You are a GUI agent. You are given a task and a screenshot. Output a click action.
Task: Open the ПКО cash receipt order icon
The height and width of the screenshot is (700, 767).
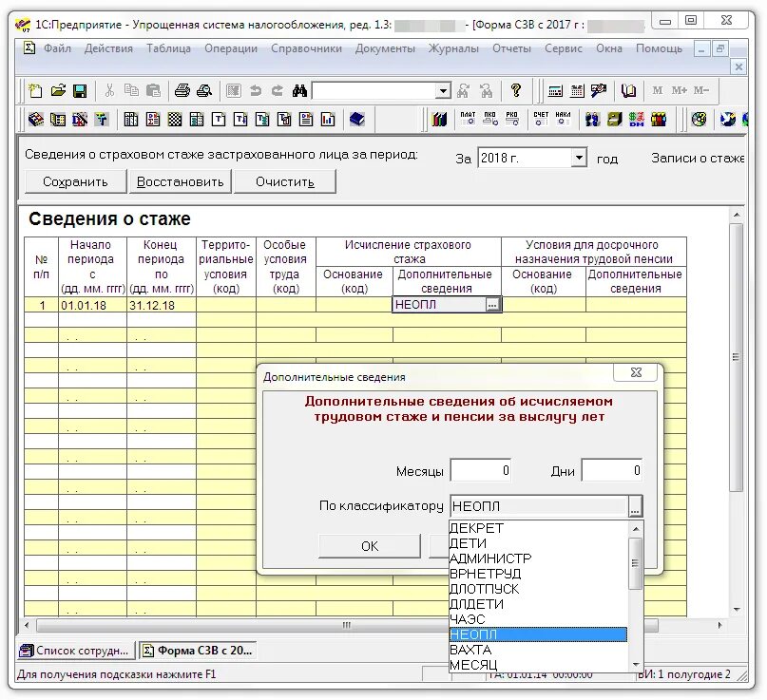(489, 119)
